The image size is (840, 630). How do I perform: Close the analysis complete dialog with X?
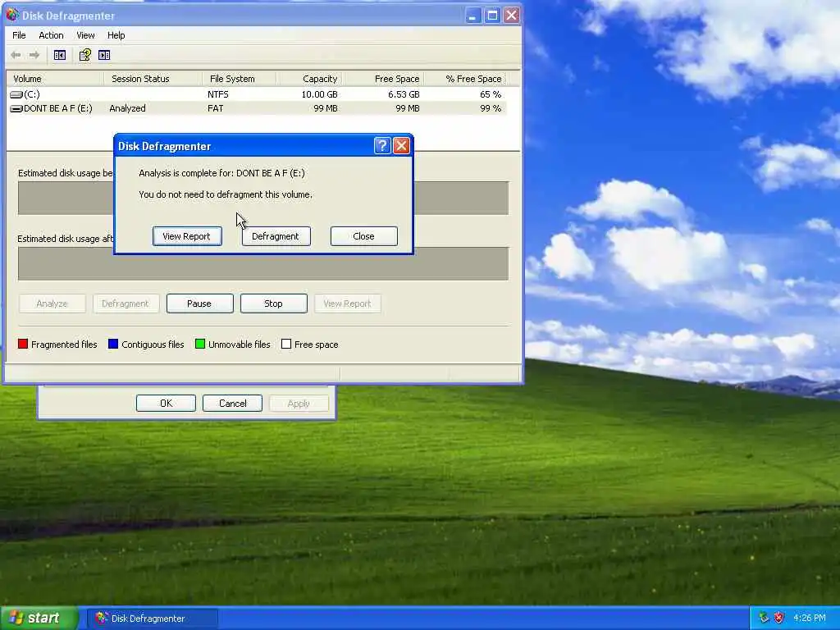click(401, 146)
